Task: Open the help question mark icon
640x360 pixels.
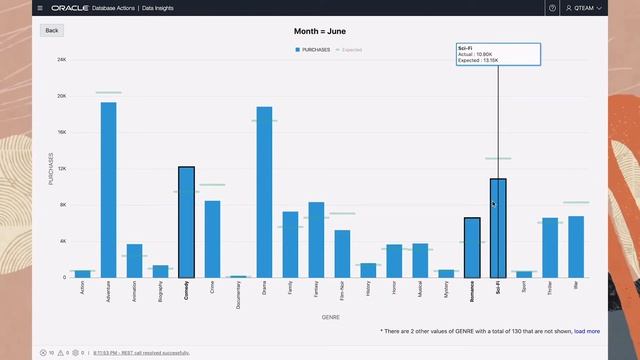Action: tap(552, 8)
